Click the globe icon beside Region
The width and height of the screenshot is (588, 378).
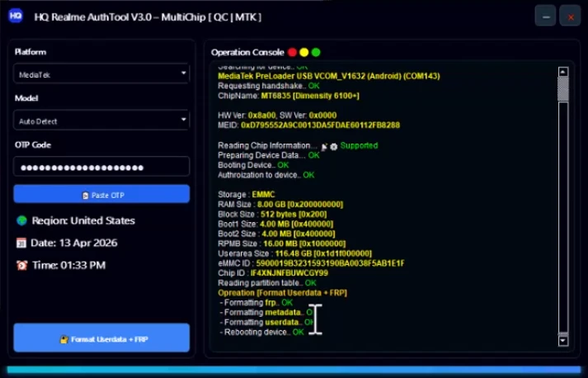pyautogui.click(x=21, y=220)
